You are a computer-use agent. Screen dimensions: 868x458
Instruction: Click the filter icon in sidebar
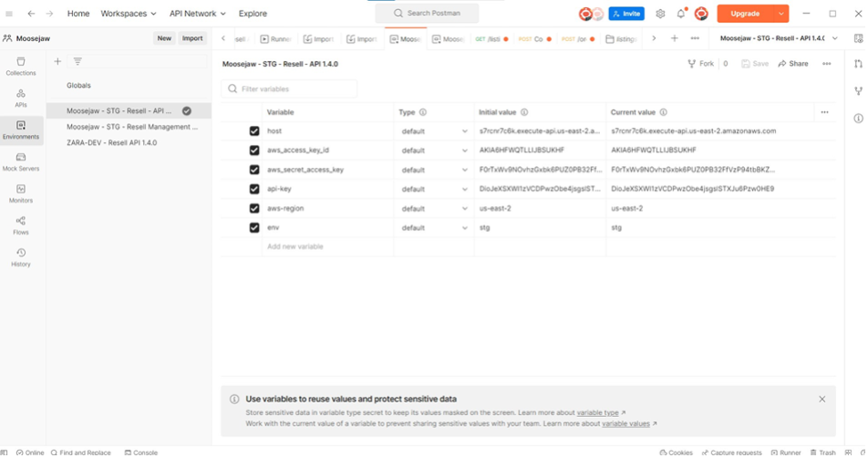pos(77,61)
